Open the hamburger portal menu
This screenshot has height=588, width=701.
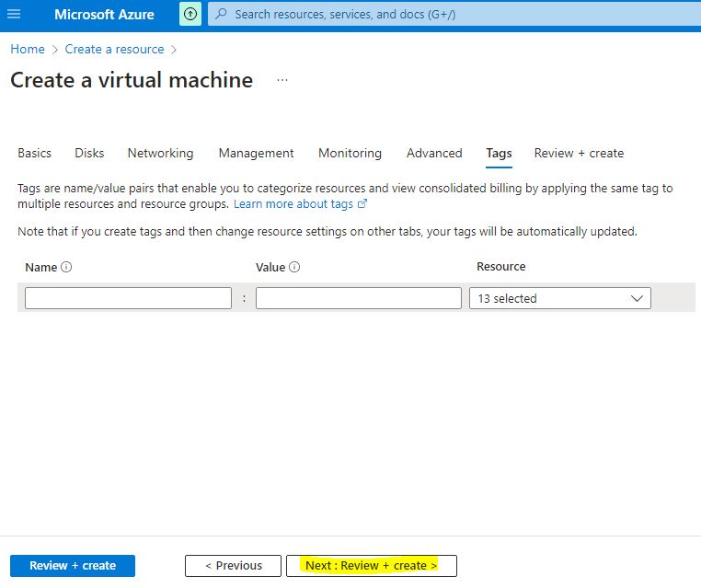[14, 15]
